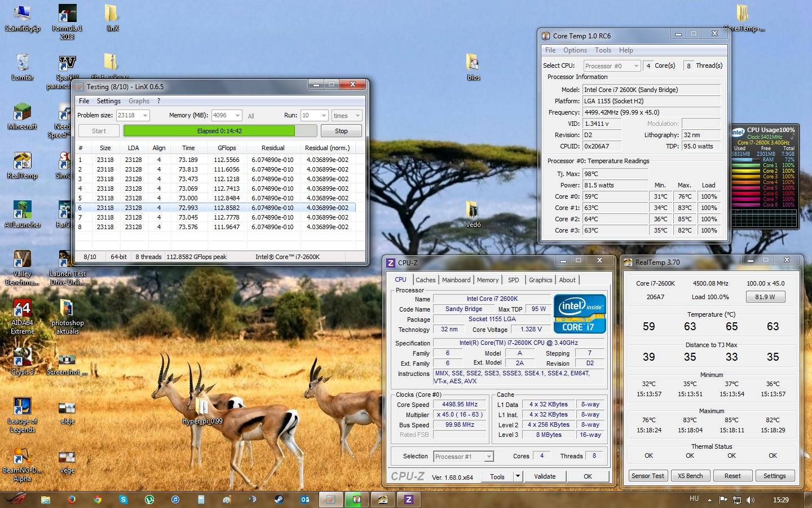Open Google Chrome from the taskbar

(x=98, y=500)
